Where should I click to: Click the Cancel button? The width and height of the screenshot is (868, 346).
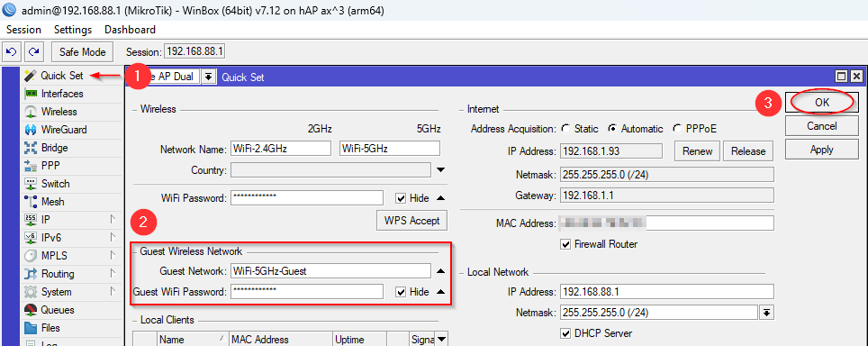(822, 126)
